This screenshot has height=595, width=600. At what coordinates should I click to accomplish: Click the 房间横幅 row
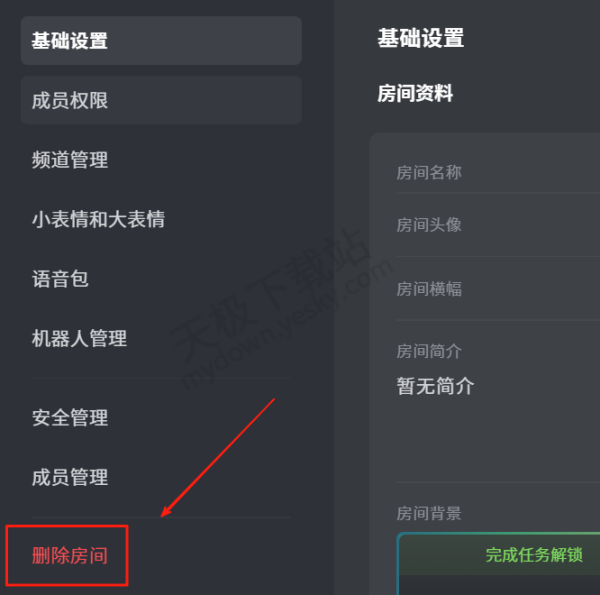pos(498,289)
